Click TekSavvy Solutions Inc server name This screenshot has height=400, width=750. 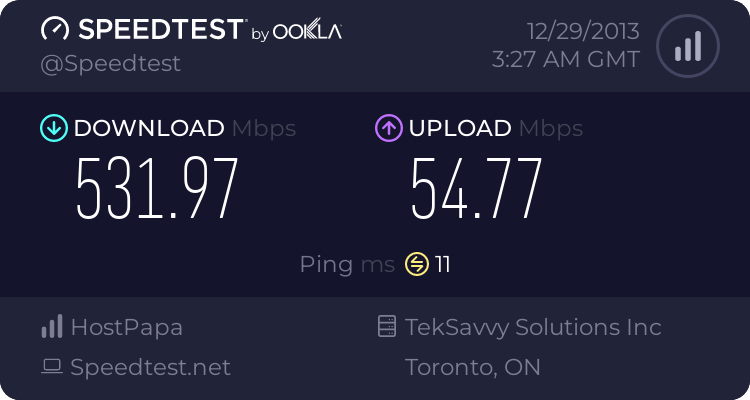[533, 327]
